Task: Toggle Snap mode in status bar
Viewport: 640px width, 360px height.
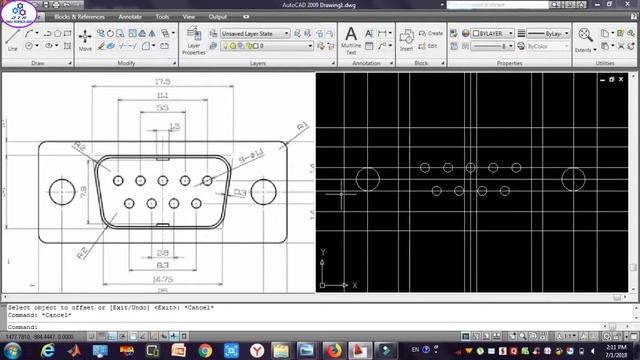Action: [91, 336]
